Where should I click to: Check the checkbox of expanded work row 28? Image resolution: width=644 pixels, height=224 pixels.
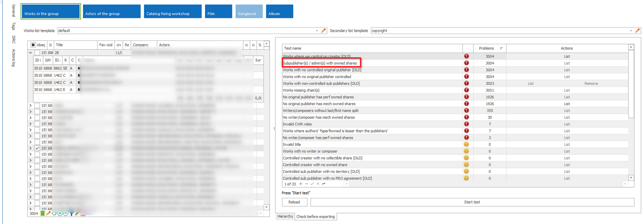point(37,53)
